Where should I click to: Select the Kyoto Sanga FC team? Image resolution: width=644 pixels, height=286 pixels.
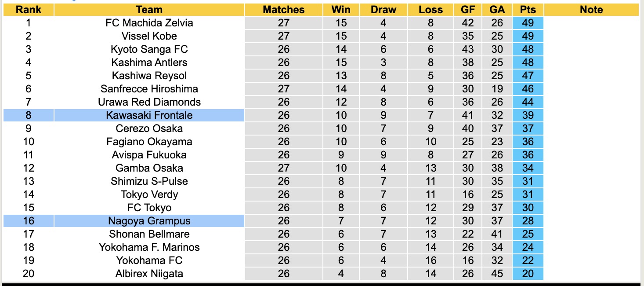pyautogui.click(x=149, y=49)
